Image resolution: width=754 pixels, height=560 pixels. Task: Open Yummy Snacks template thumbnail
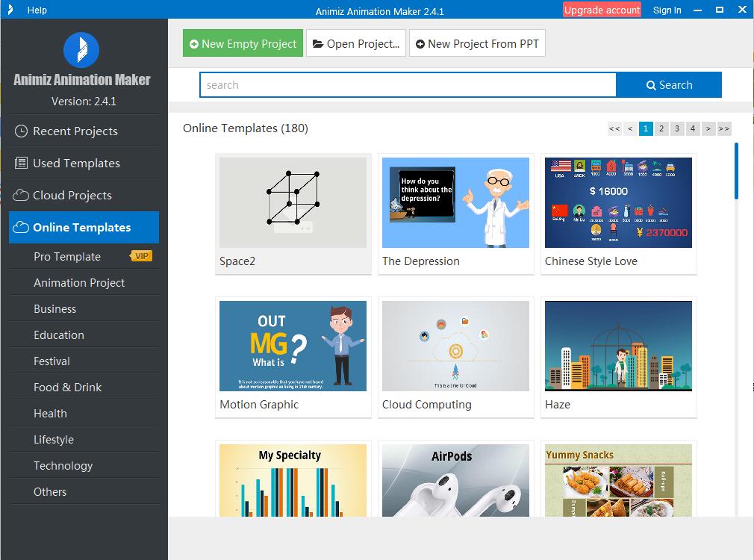point(618,480)
